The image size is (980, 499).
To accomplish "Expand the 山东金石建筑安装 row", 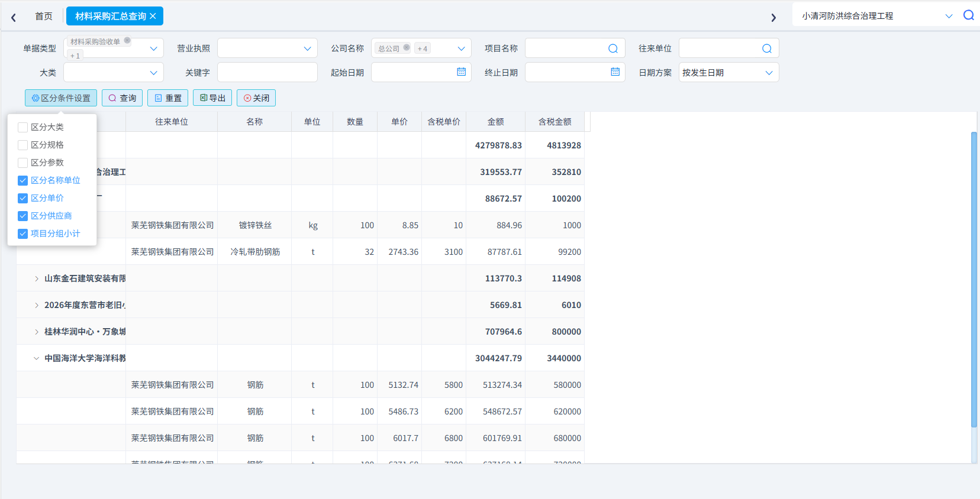I will pyautogui.click(x=36, y=278).
